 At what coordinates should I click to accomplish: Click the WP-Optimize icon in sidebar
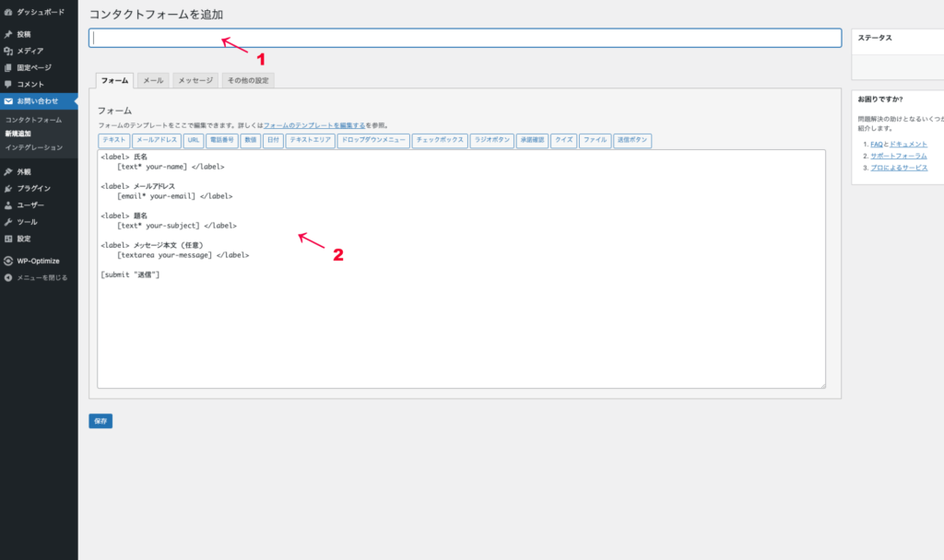[8, 261]
